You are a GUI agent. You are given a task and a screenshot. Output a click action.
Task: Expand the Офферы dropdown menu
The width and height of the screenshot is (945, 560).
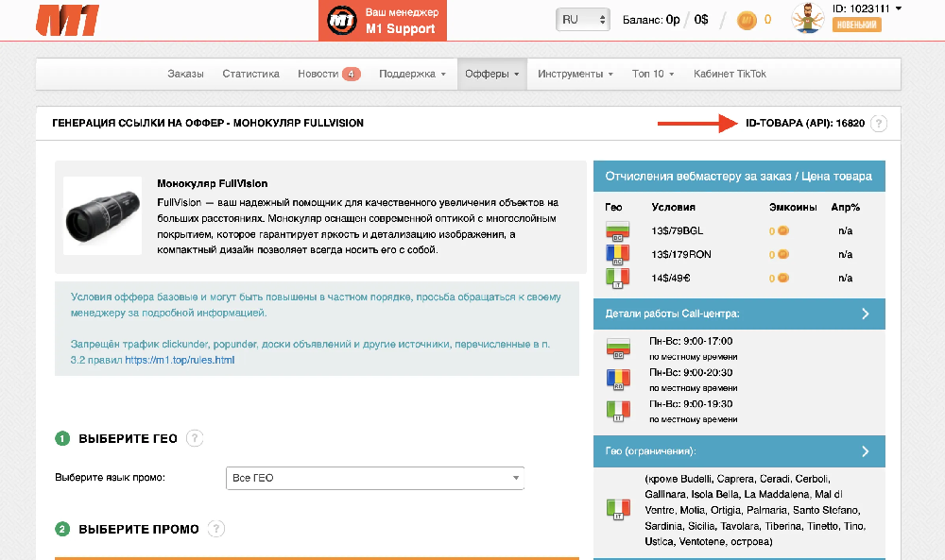(x=491, y=74)
